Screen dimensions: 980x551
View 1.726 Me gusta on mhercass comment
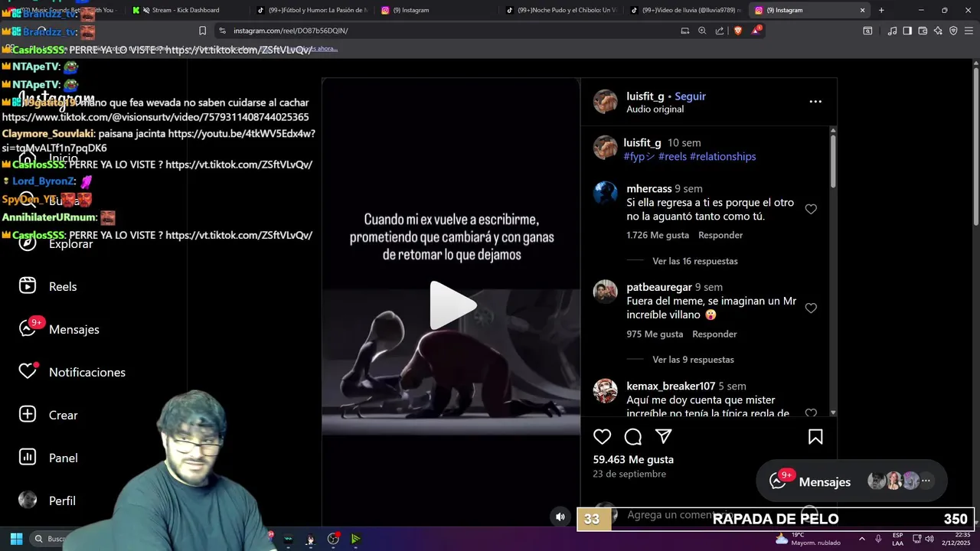658,235
